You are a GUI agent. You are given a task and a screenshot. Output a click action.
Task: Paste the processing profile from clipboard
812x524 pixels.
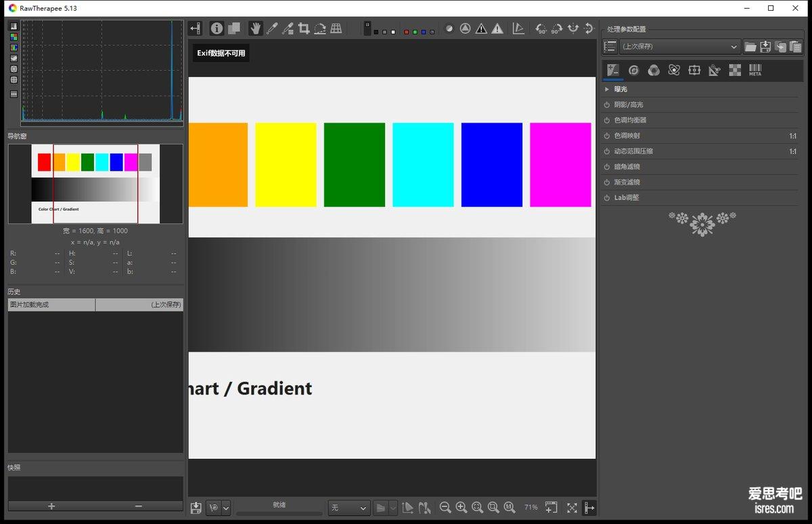click(795, 47)
